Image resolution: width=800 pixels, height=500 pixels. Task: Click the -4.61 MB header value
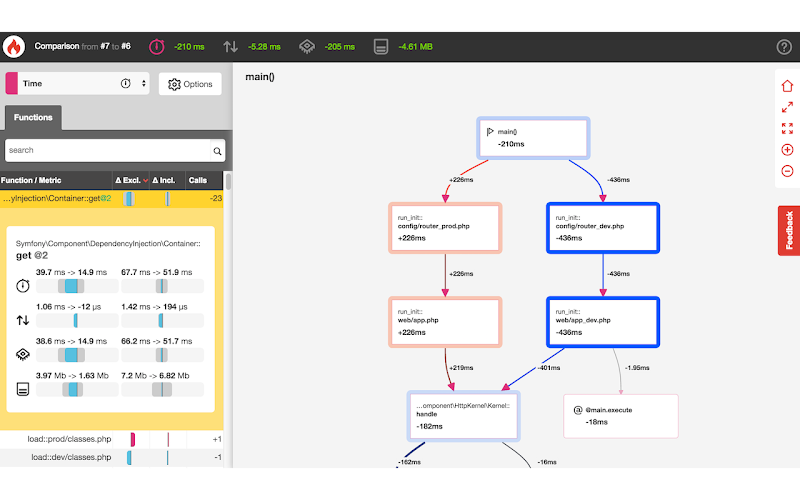[415, 47]
